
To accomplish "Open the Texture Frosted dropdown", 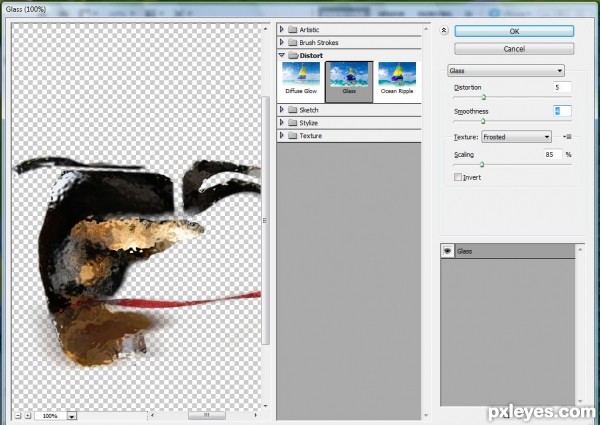I will 516,137.
